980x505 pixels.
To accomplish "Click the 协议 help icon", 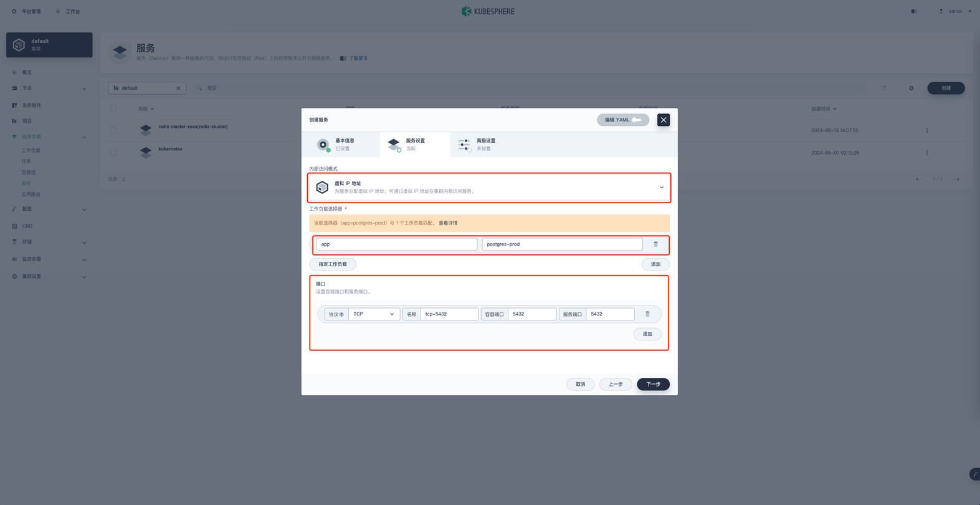I will click(341, 314).
